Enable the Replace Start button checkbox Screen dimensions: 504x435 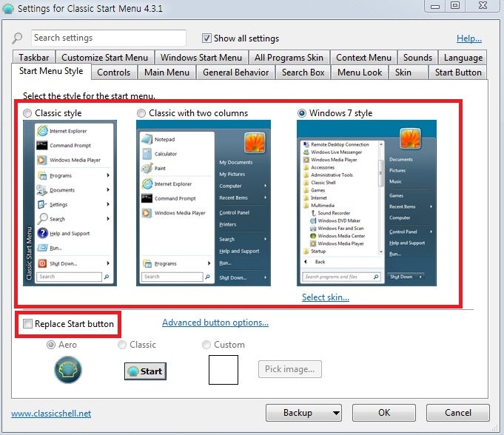27,323
